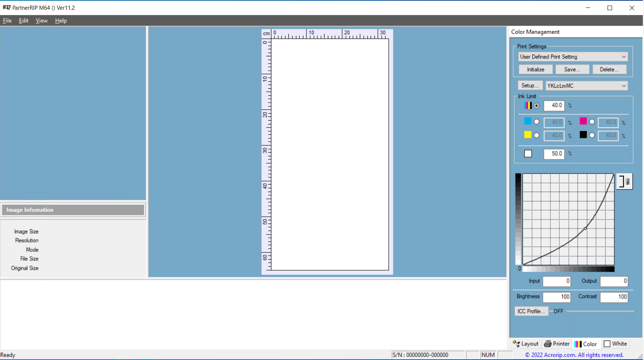The width and height of the screenshot is (644, 360).
Task: Click the white ink 50.0 percent field
Action: coord(554,154)
